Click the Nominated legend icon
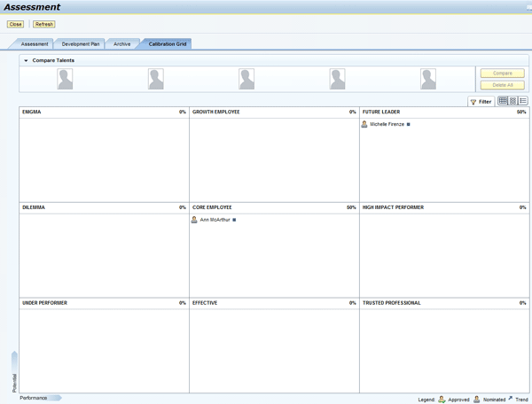Image resolution: width=532 pixels, height=404 pixels. tap(477, 400)
